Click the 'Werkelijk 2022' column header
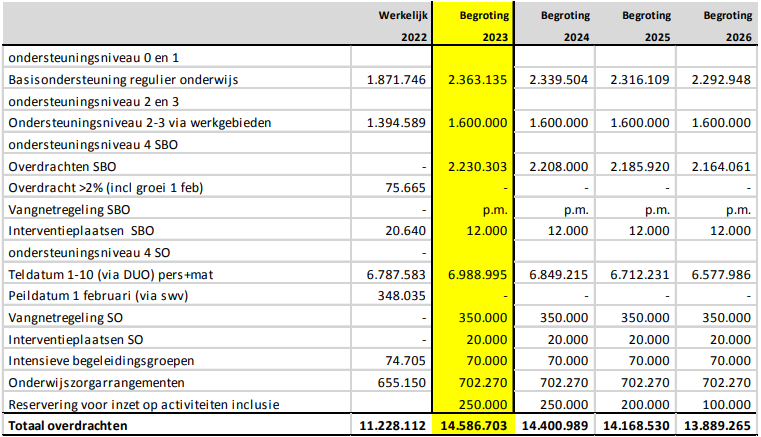This screenshot has height=437, width=761. (403, 26)
